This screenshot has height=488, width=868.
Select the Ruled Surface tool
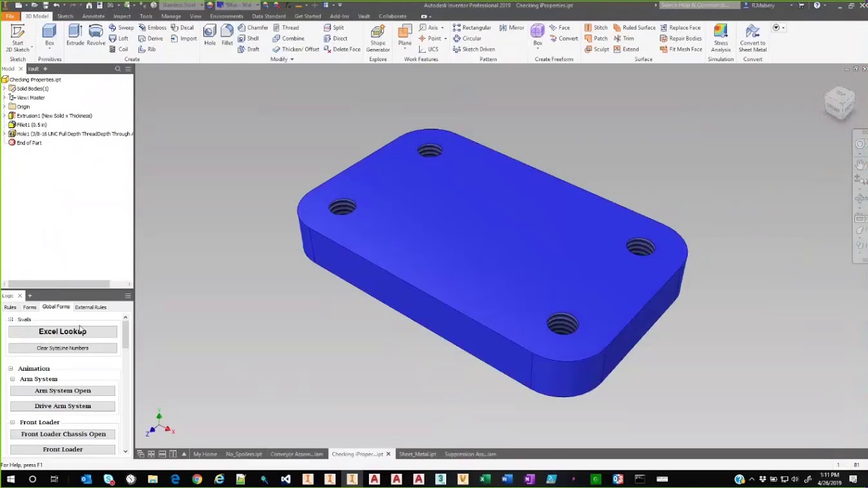click(x=634, y=28)
